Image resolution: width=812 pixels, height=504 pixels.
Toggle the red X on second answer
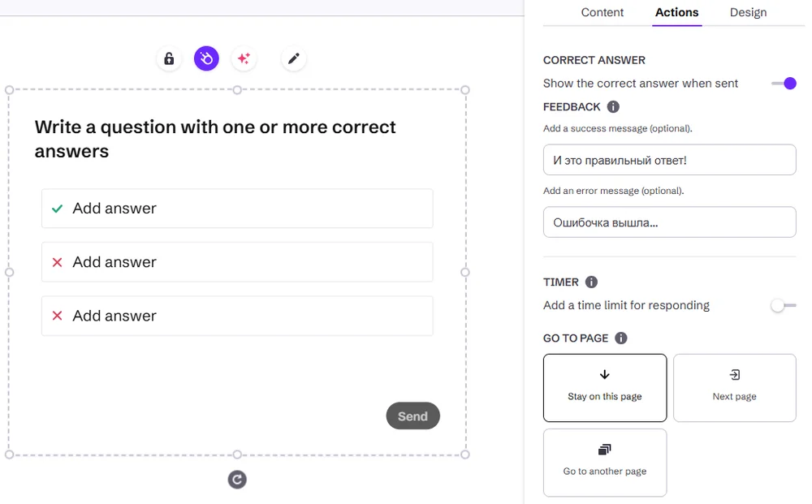(x=57, y=262)
